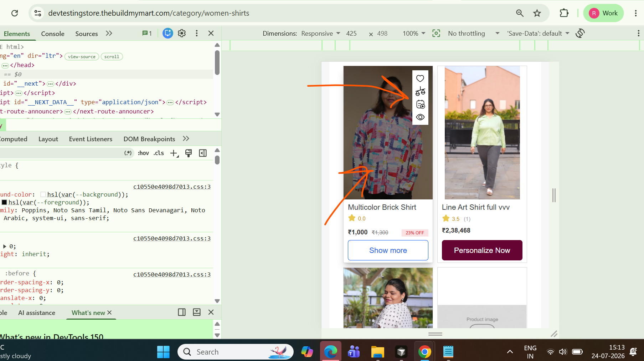The height and width of the screenshot is (361, 644).
Task: Switch to the Sources tab
Action: 87,34
